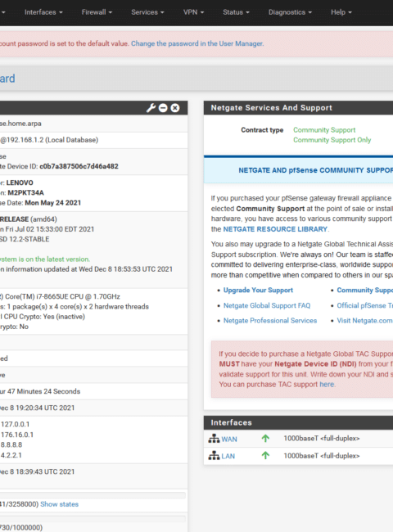Screen dimensions: 393x532
Task: Open Netgate Global Support FAQ link
Action: 267,305
